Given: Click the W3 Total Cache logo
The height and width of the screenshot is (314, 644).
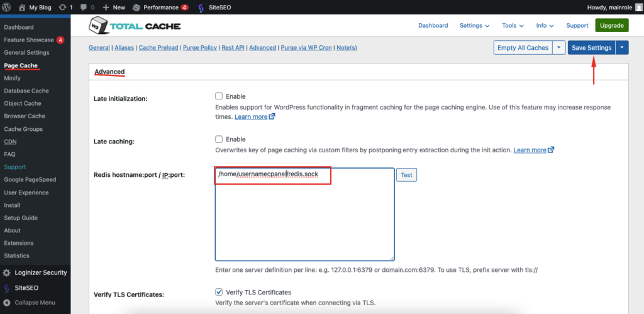Looking at the screenshot, I should (x=135, y=26).
